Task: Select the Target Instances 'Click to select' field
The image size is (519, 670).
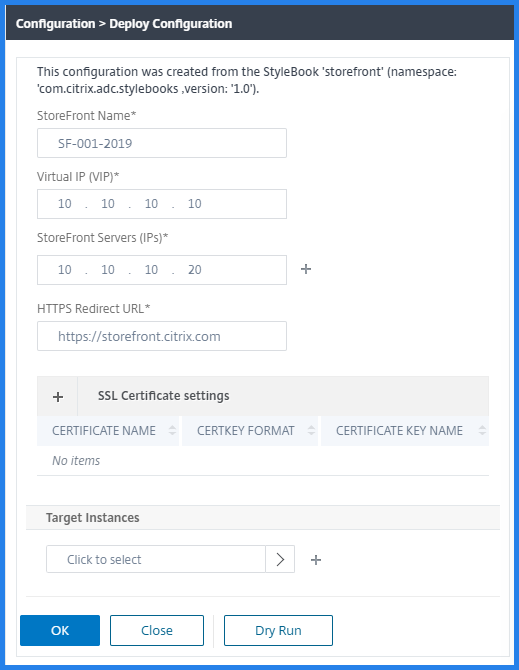Action: tap(156, 559)
